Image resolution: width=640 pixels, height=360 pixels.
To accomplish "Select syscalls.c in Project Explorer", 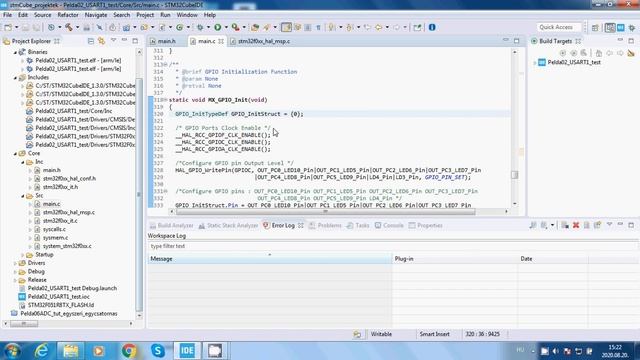I will (x=54, y=229).
